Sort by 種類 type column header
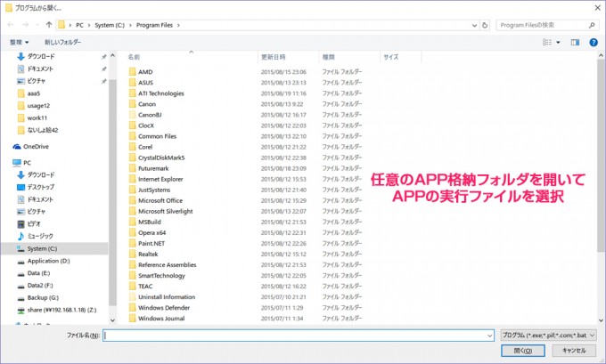606x364 pixels. 329,57
